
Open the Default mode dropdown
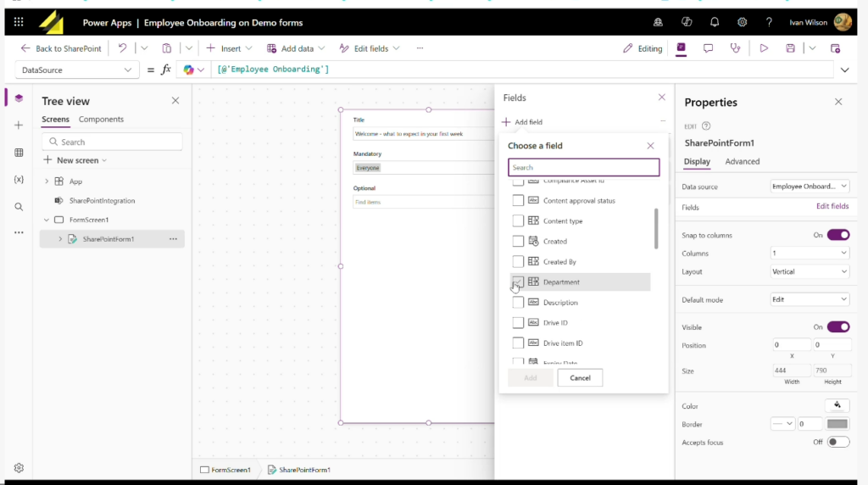coord(810,299)
